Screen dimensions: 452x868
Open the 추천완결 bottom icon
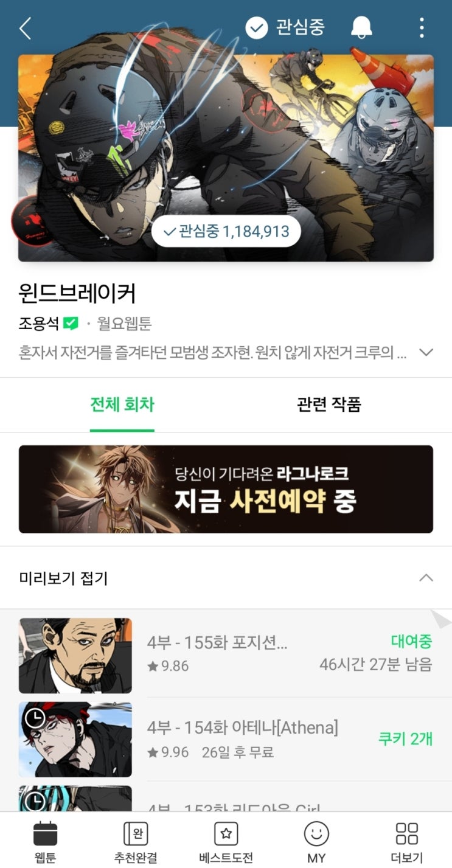136,833
